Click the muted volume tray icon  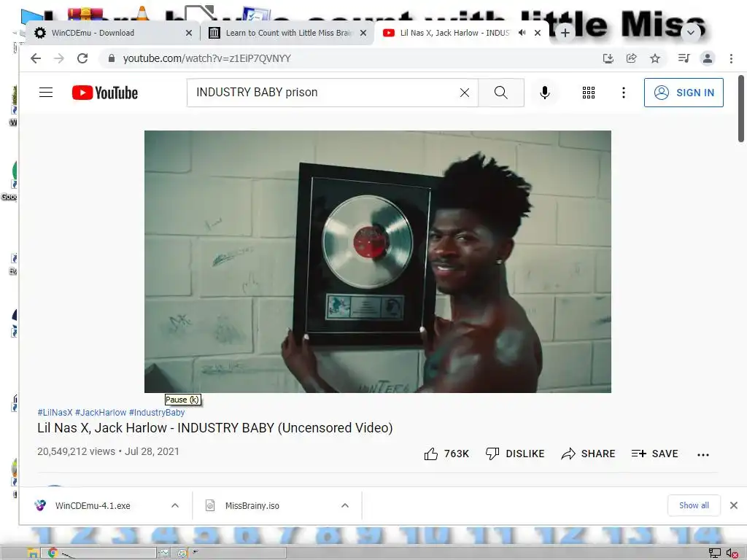pos(732,553)
